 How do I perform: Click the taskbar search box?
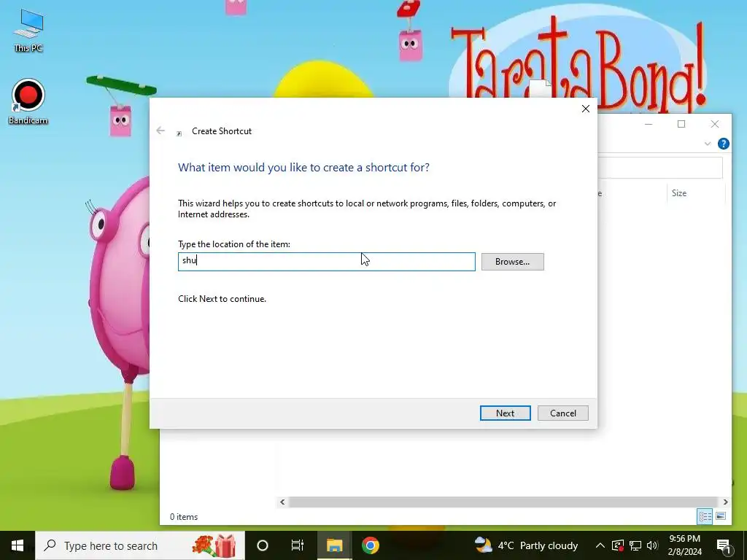[x=140, y=545]
